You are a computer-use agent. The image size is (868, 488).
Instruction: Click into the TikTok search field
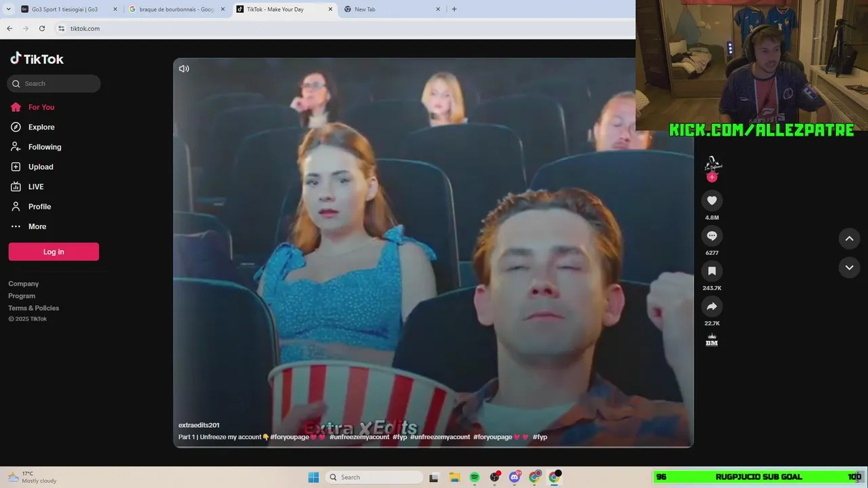(54, 83)
